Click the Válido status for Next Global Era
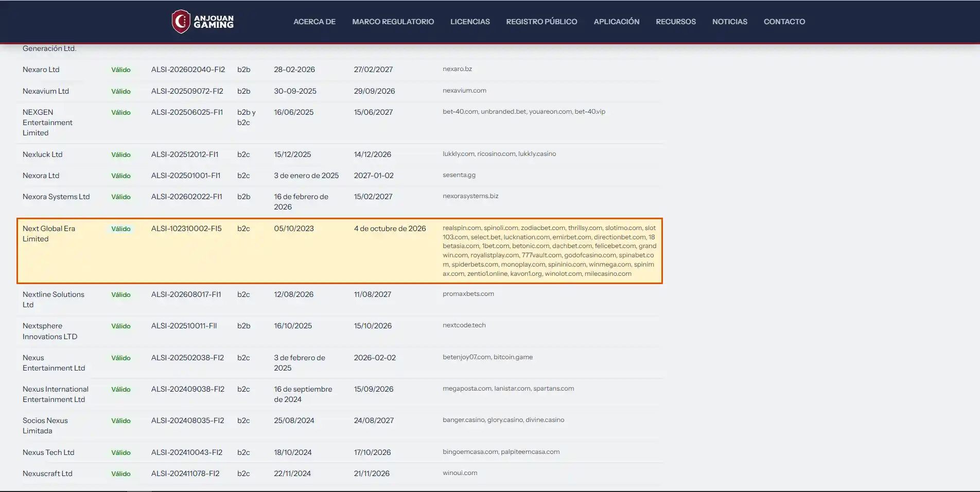Image resolution: width=980 pixels, height=492 pixels. tap(121, 229)
